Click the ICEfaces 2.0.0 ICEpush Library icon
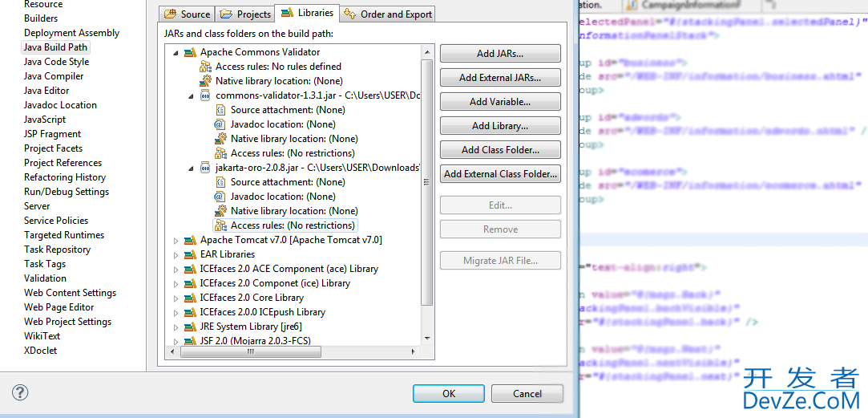Viewport: 868px width, 418px height. [191, 312]
